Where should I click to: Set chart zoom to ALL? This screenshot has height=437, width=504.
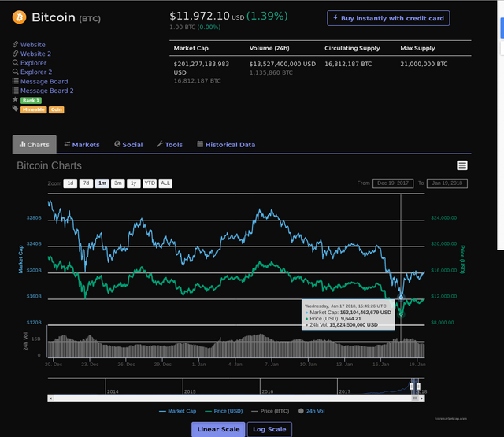click(x=165, y=183)
